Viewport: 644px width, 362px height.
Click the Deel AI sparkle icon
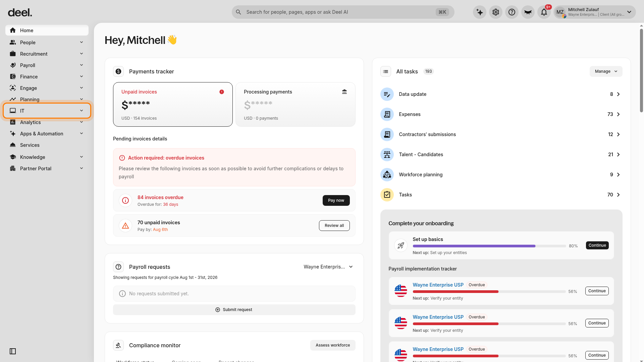tap(480, 12)
